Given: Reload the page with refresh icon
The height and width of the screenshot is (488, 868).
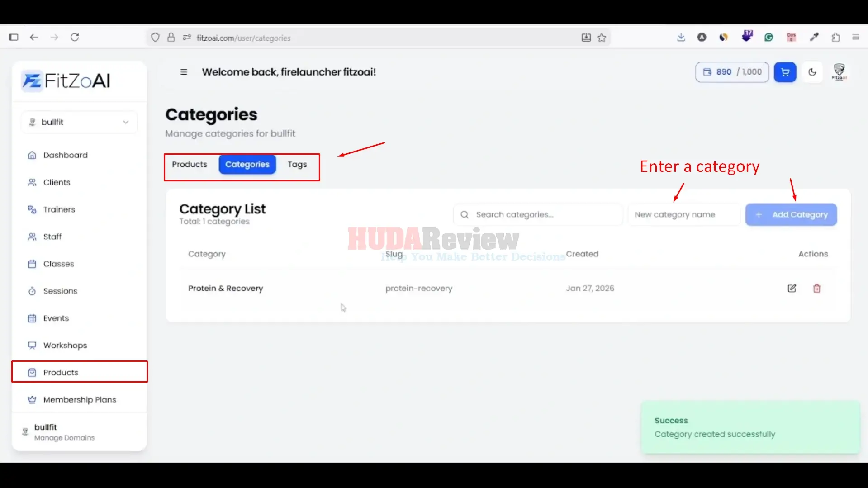Looking at the screenshot, I should click(75, 37).
